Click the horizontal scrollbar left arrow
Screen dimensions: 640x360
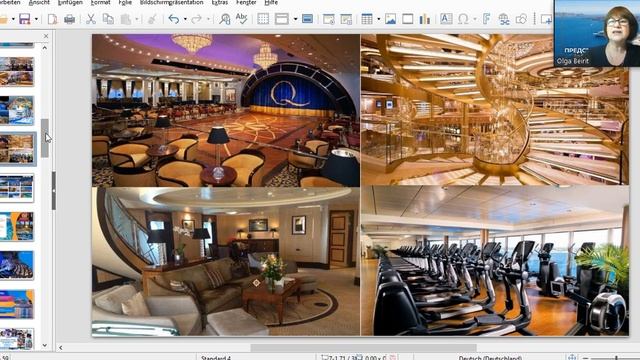(60, 348)
